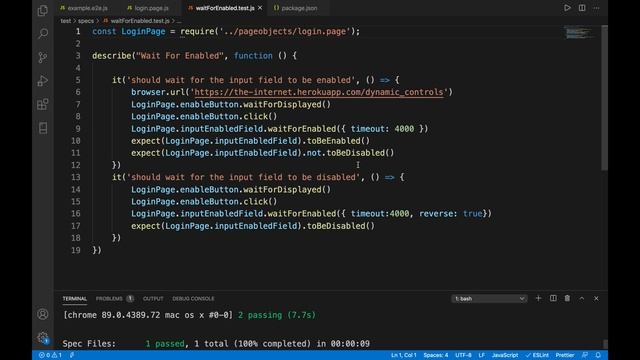Switch to the package.json tab

[296, 8]
